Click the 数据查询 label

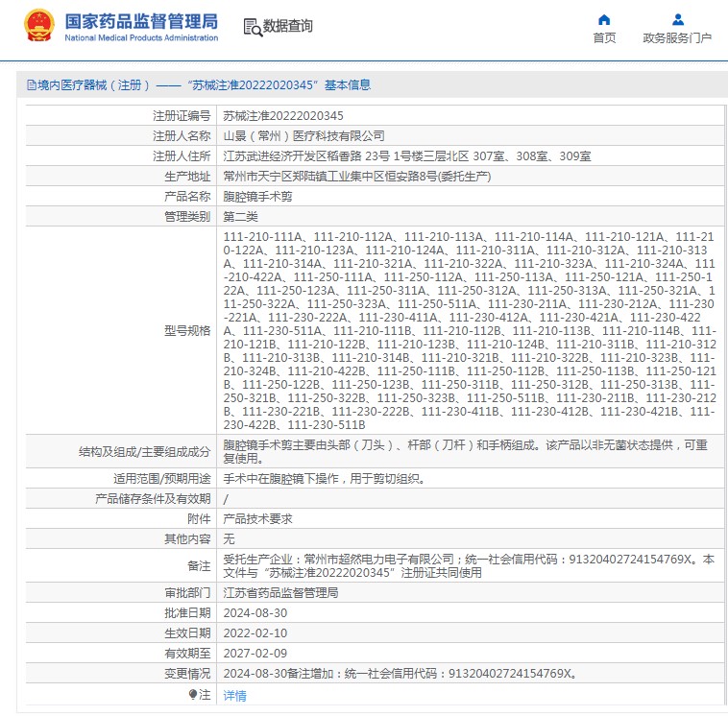tap(288, 26)
